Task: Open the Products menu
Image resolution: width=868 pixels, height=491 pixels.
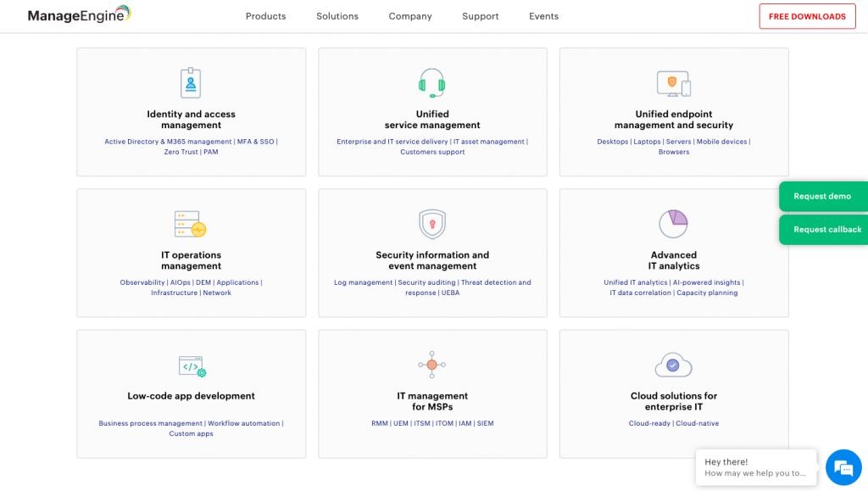Action: point(265,16)
